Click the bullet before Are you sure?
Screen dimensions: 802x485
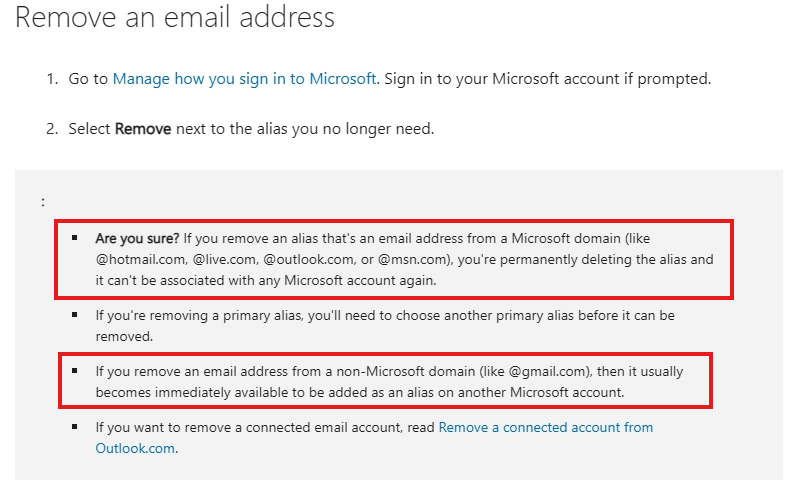click(x=74, y=240)
